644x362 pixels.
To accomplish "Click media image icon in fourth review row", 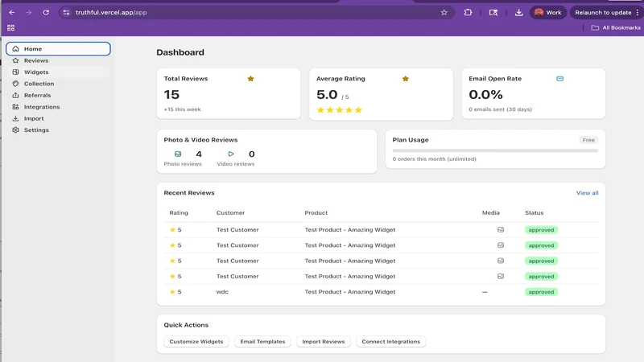I will (x=501, y=276).
